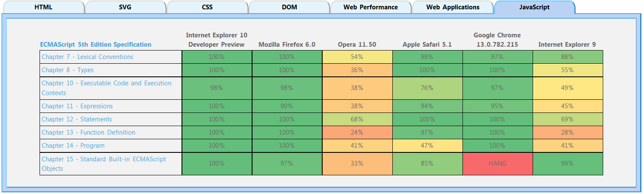
Task: Click Chapter 13 - Function Definition link
Action: (88, 132)
